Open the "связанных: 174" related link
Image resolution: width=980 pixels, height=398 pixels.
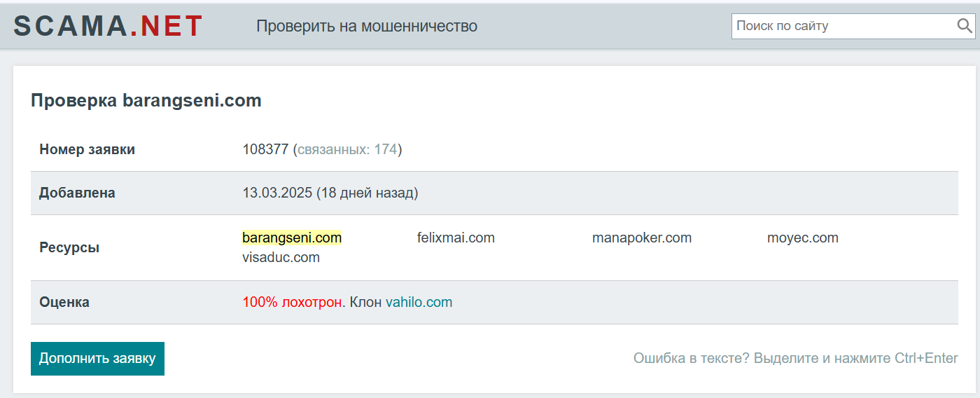347,149
